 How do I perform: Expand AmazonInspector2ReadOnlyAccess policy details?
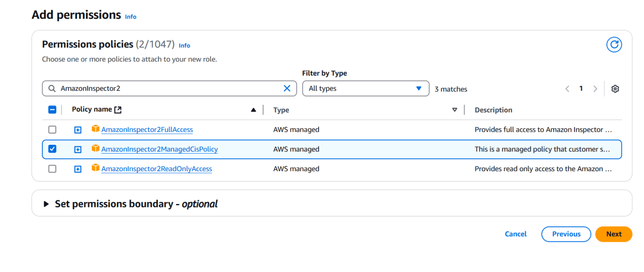(x=78, y=169)
